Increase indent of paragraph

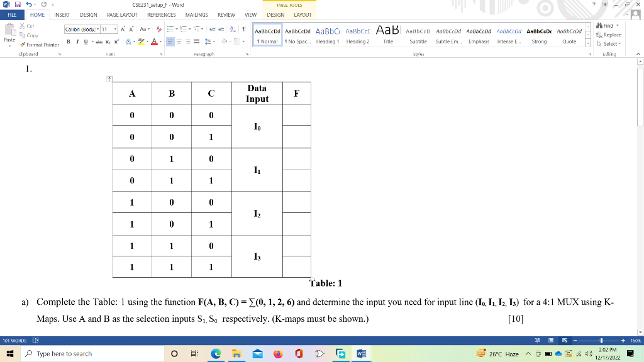click(221, 29)
